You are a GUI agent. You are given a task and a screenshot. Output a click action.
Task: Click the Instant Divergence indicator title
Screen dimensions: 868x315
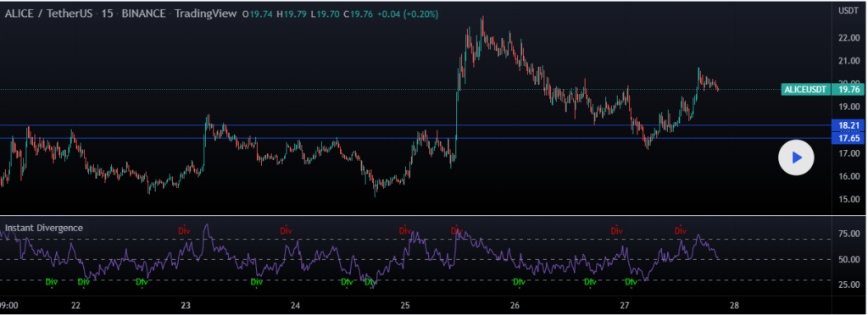[44, 228]
